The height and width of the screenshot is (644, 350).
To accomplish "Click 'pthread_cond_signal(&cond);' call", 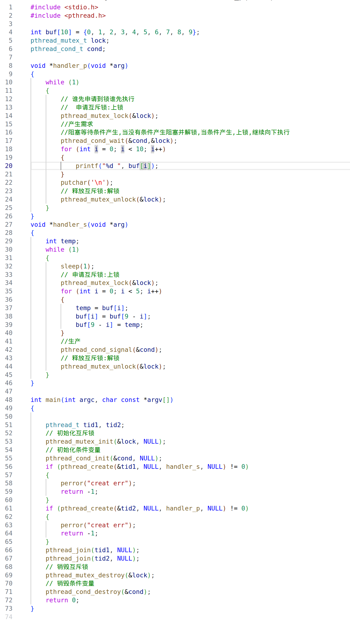I will (x=111, y=350).
